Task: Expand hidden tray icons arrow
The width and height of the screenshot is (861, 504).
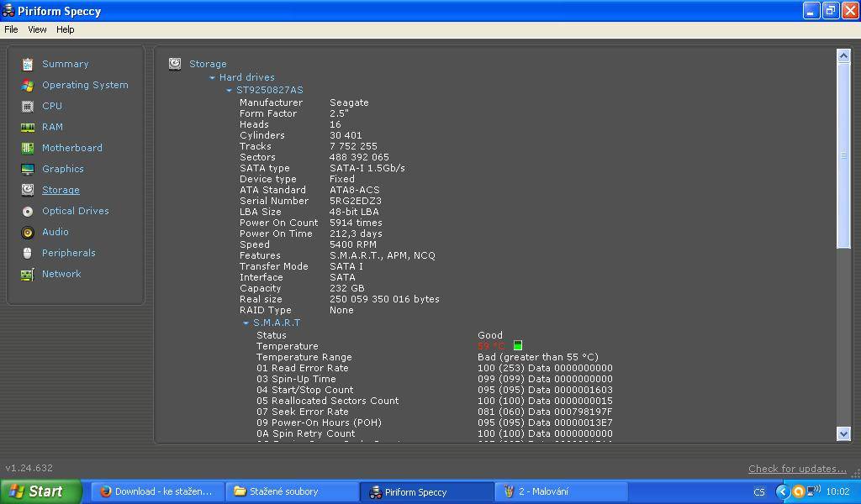Action: [783, 491]
